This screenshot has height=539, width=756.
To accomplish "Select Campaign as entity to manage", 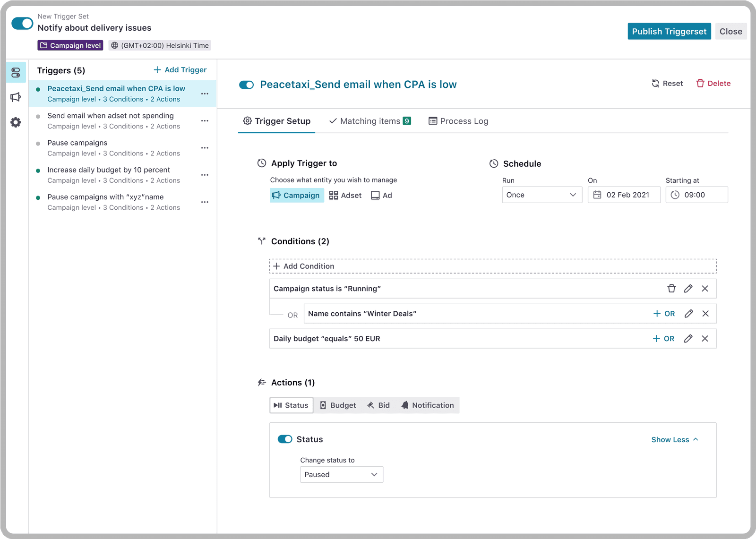I will [x=297, y=196].
